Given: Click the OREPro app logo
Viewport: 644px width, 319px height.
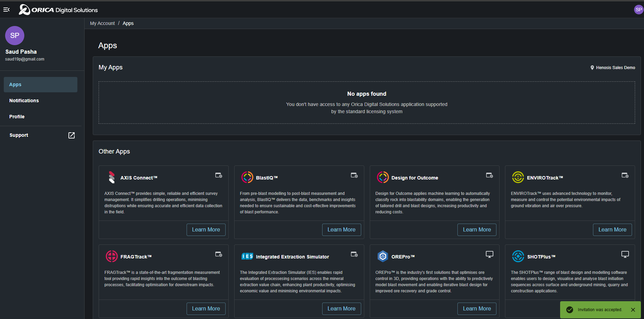Looking at the screenshot, I should click(383, 256).
